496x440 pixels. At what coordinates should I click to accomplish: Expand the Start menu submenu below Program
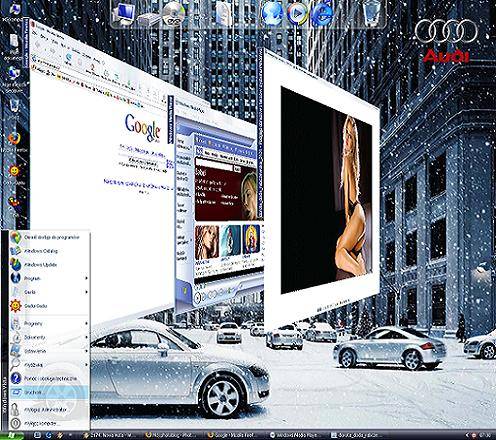pyautogui.click(x=49, y=292)
